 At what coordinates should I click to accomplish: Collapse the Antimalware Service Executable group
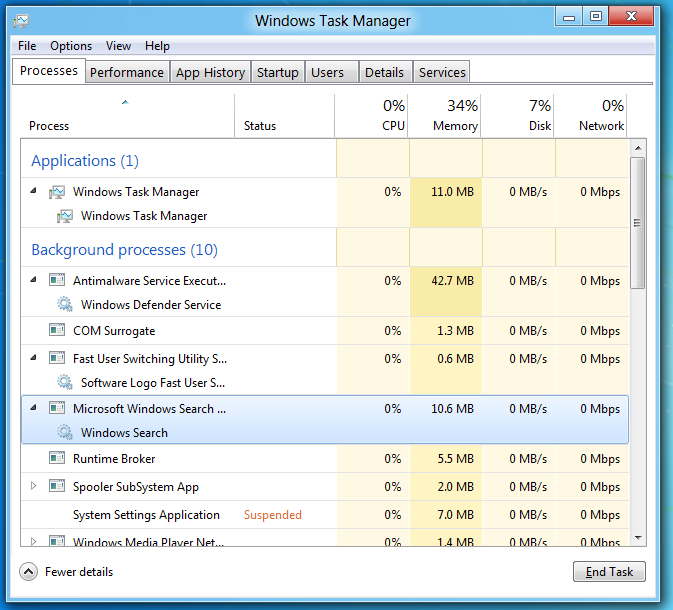(33, 279)
